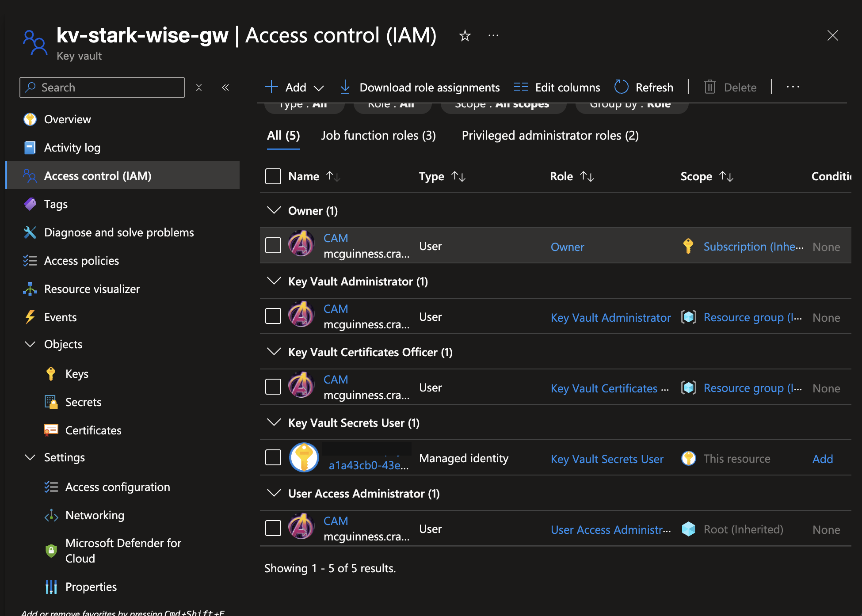Open the Key Vault Secrets User role link
The height and width of the screenshot is (616, 862).
click(x=607, y=459)
